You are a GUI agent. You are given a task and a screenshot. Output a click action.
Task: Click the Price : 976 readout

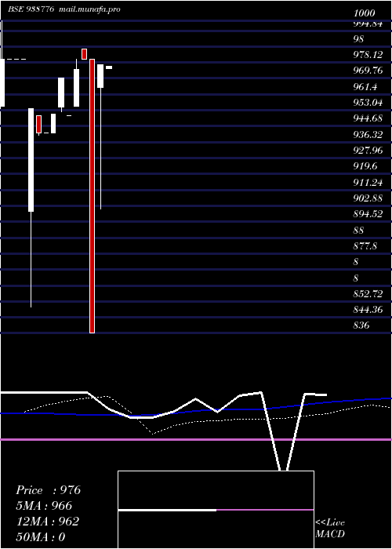pos(49,490)
